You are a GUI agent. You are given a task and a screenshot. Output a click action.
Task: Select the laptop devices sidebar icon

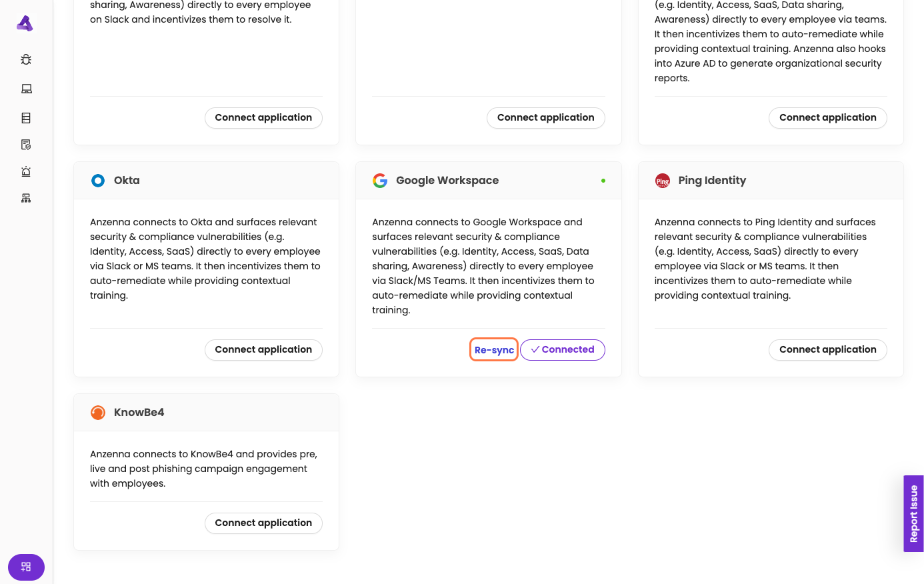coord(26,89)
